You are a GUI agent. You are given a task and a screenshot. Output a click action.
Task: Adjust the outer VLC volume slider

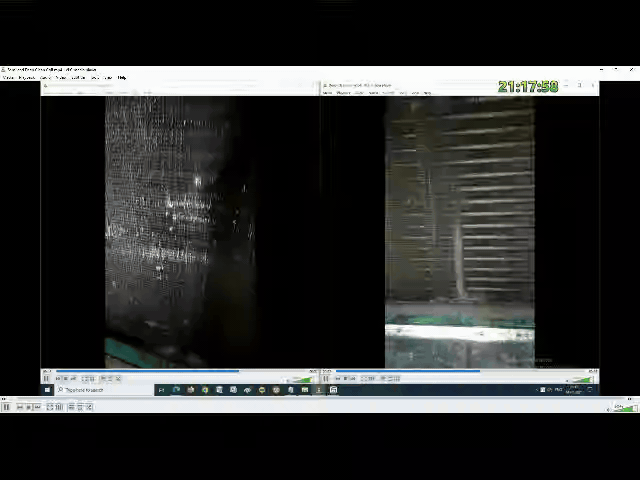point(624,408)
